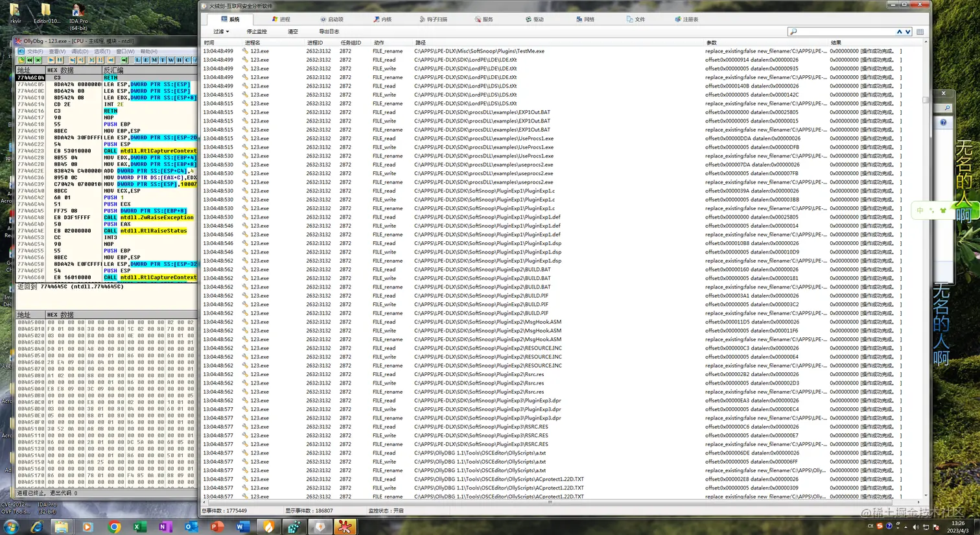This screenshot has height=535, width=980.
Task: Open OllyDbg 选项(T) menu
Action: coord(102,51)
